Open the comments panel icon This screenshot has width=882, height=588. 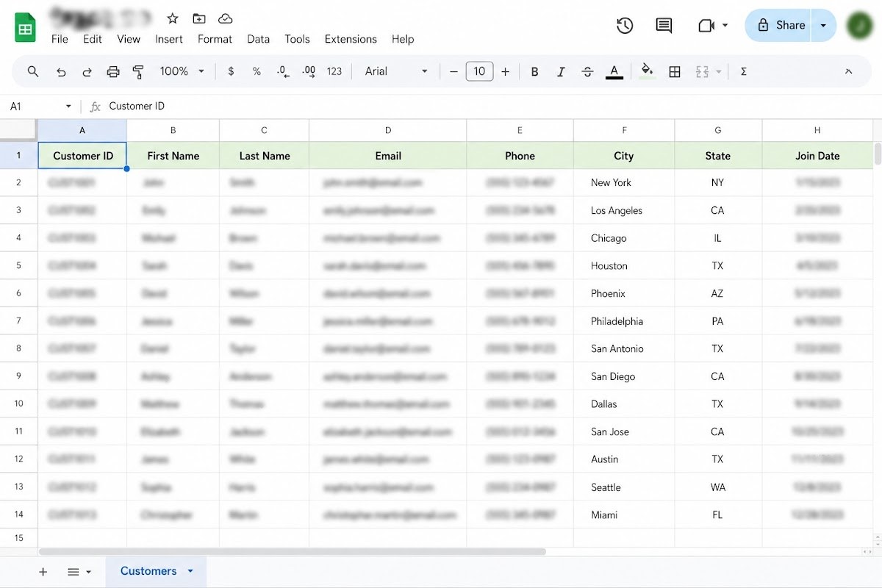click(x=664, y=26)
